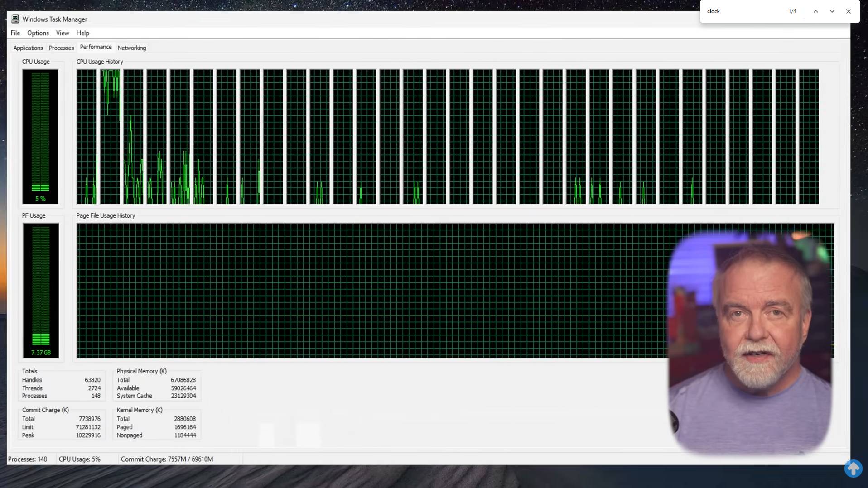
Task: Select the Performance tab
Action: tap(96, 47)
